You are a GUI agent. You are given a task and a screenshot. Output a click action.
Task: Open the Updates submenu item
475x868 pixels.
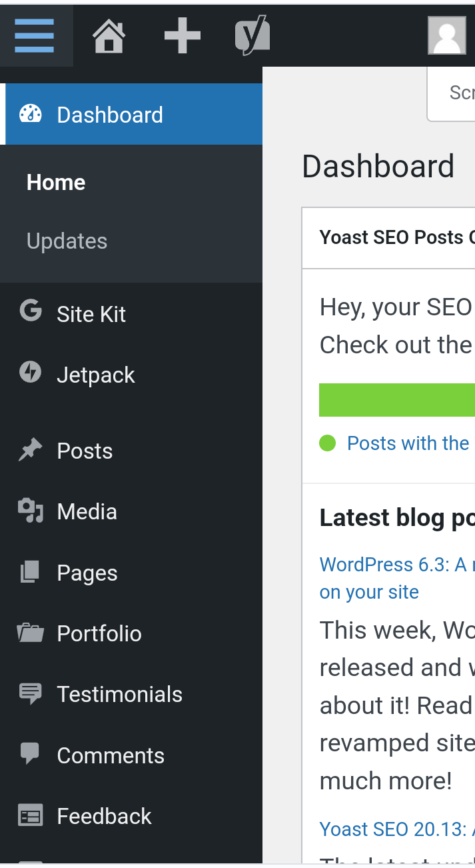coord(67,241)
